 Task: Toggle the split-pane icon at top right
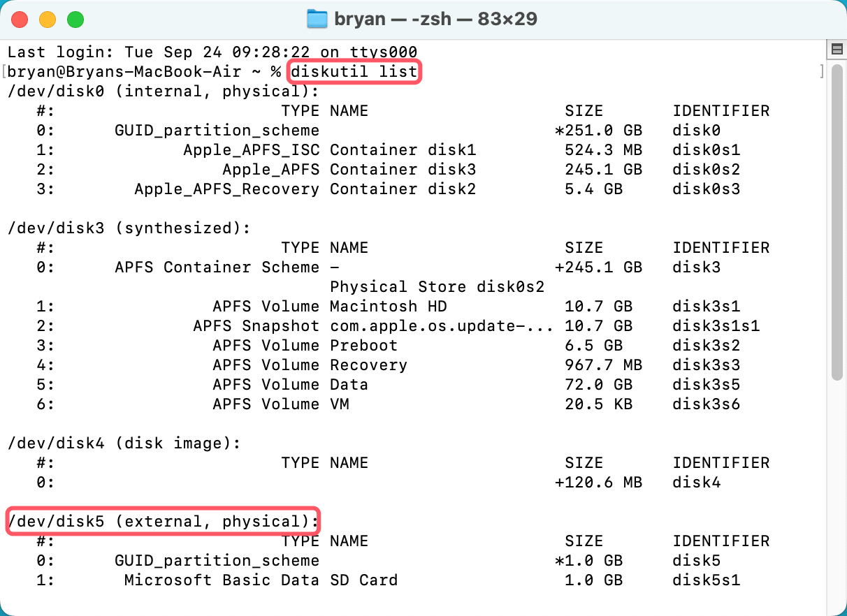836,47
